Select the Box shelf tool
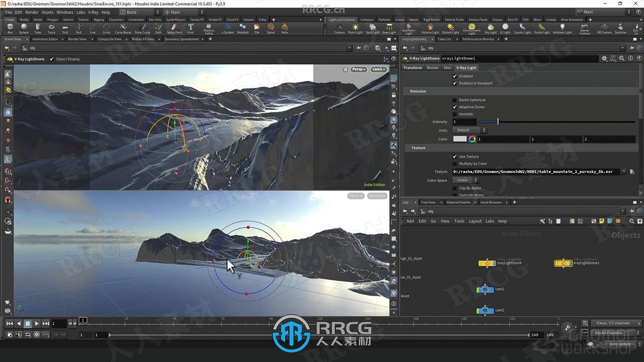This screenshot has width=644, height=362. tap(10, 29)
